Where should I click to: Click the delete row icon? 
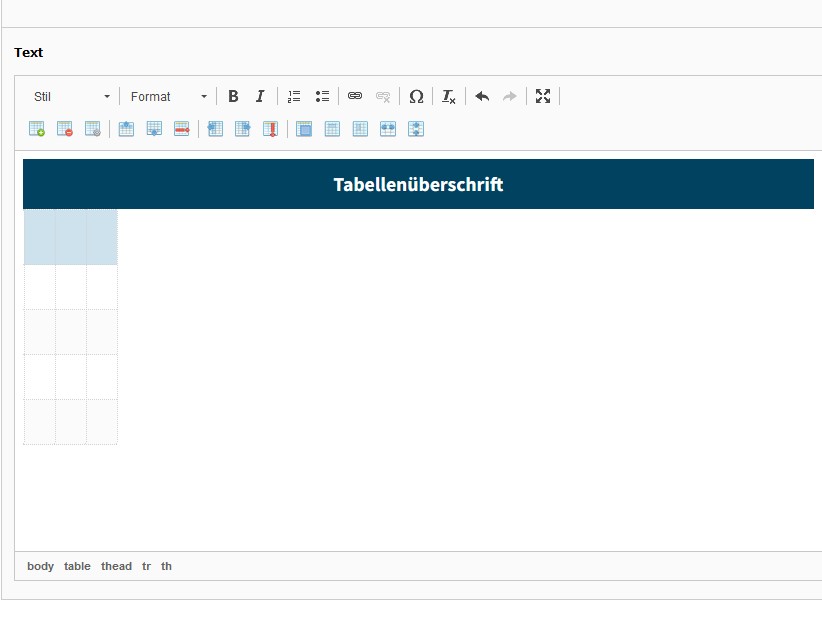tap(182, 129)
